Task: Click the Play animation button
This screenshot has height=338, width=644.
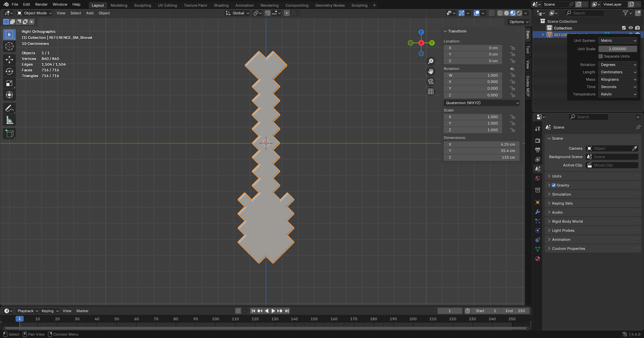Action: point(273,311)
